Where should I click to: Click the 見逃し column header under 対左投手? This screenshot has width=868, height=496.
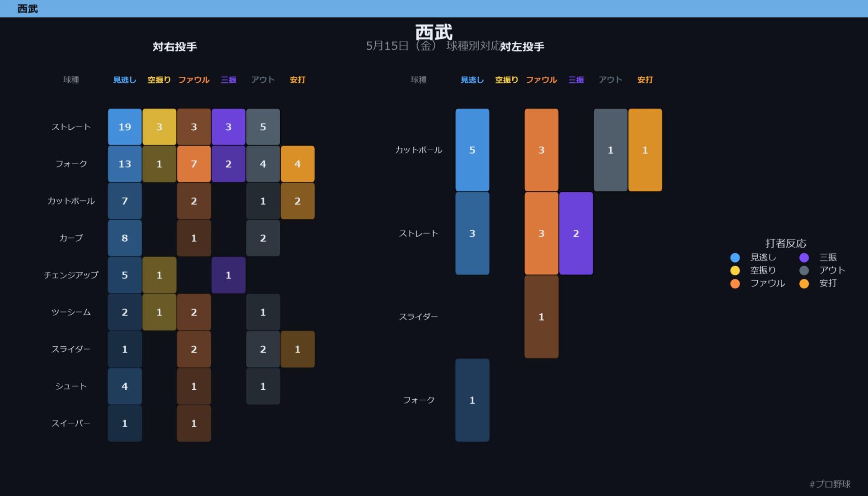click(x=472, y=80)
